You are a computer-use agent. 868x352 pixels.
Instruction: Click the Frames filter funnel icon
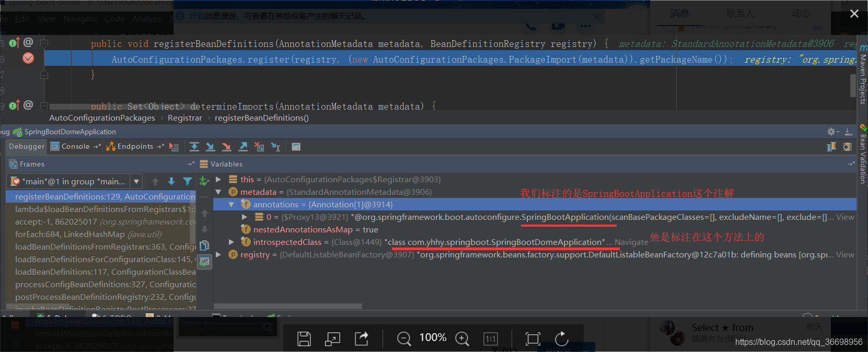click(188, 181)
